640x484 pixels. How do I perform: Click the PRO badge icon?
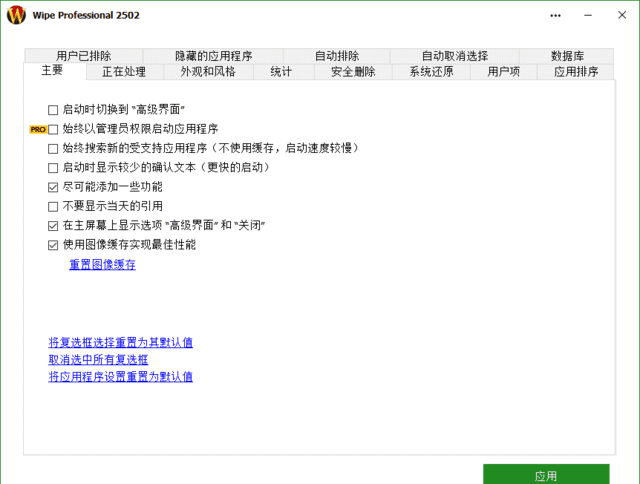tap(38, 130)
